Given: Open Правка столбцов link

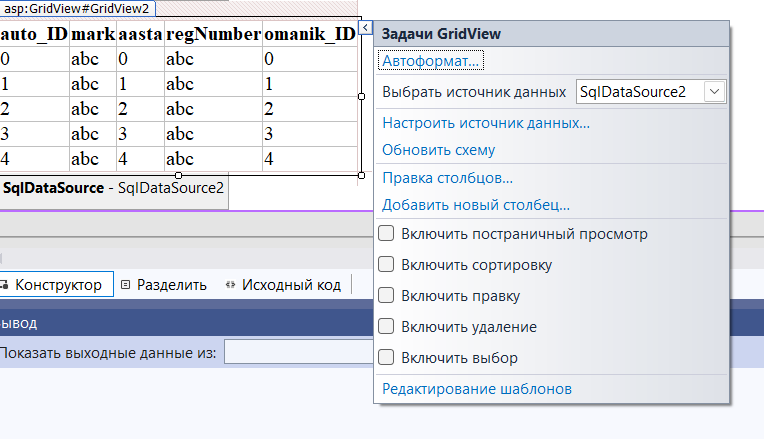Looking at the screenshot, I should click(x=447, y=178).
